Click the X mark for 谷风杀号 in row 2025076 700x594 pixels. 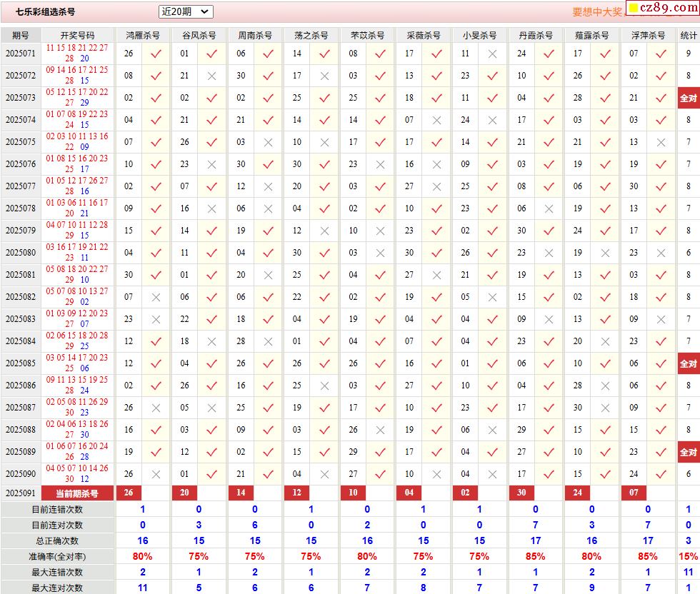pyautogui.click(x=211, y=165)
